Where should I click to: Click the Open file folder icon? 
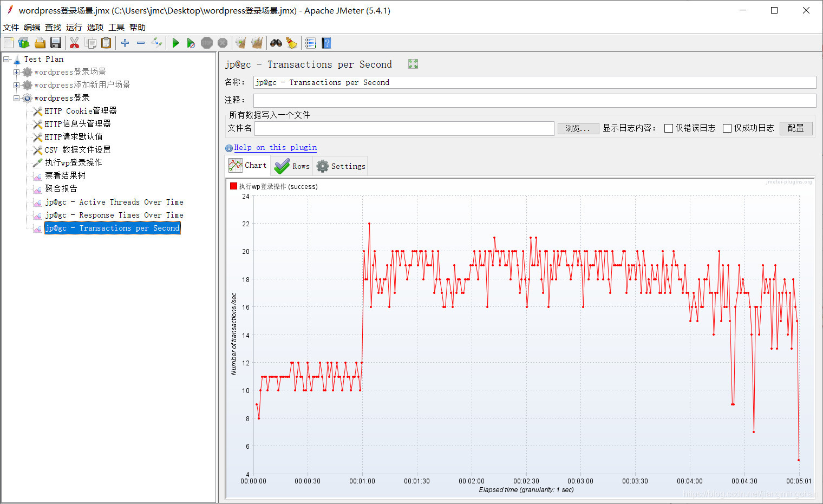40,43
